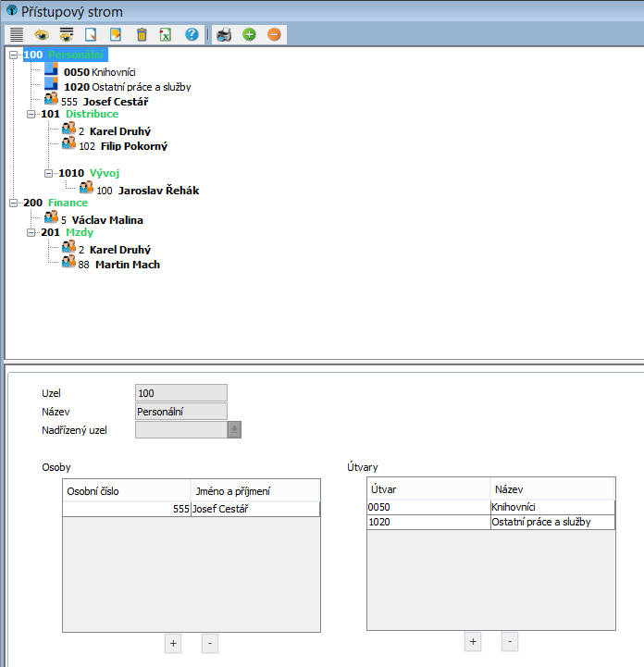The width and height of the screenshot is (644, 667).
Task: Collapse the 100 Personální tree node
Action: (13, 56)
